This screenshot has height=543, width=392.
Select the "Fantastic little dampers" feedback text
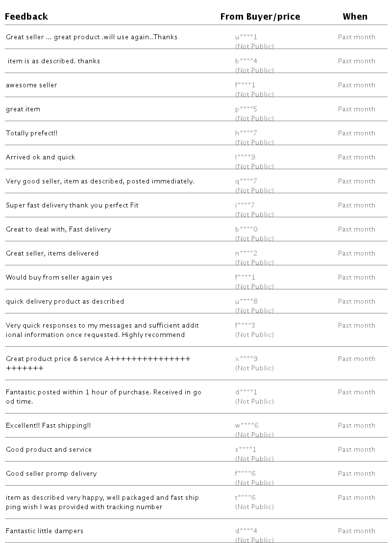(x=45, y=531)
